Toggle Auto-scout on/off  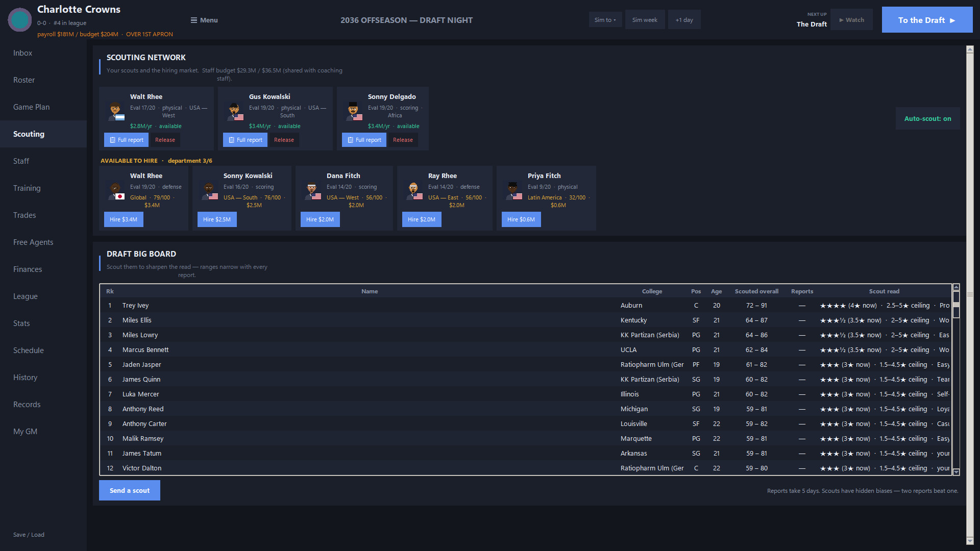point(927,118)
